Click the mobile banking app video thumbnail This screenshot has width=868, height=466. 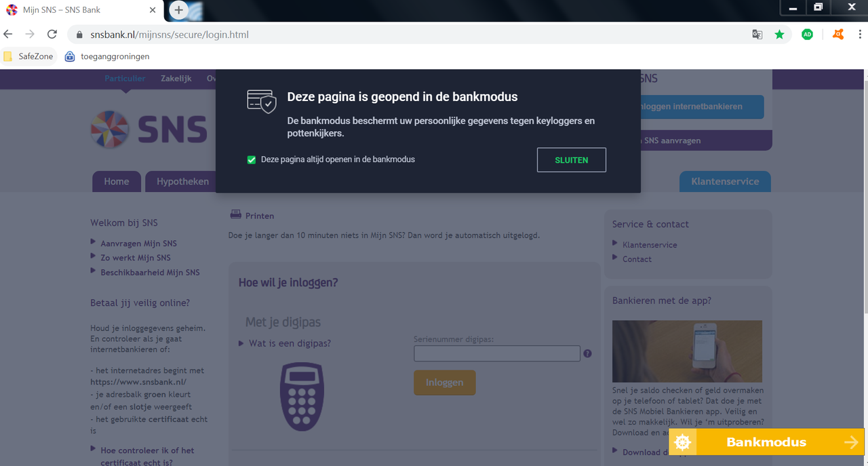click(687, 351)
